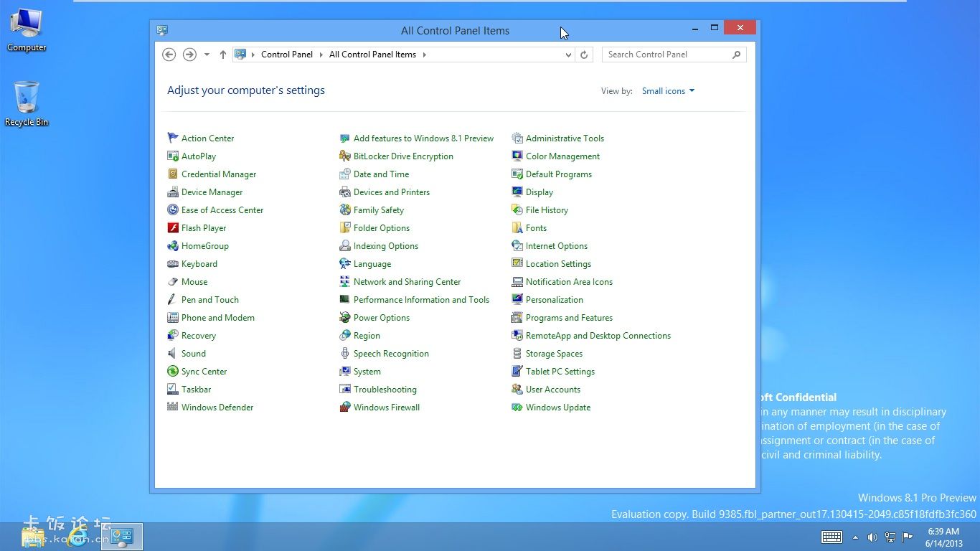Image resolution: width=980 pixels, height=551 pixels.
Task: Open the touch keyboard from taskbar
Action: [831, 537]
